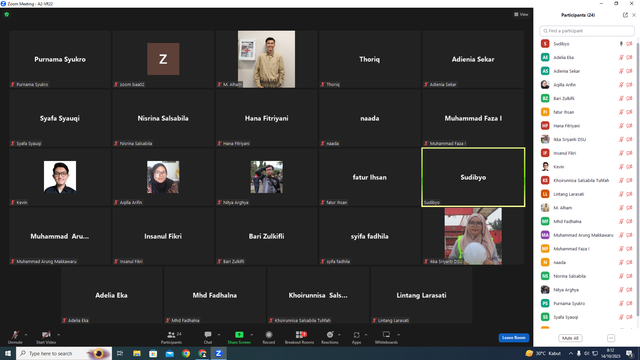
Task: Click the green encryption shield icon
Action: tap(7, 14)
